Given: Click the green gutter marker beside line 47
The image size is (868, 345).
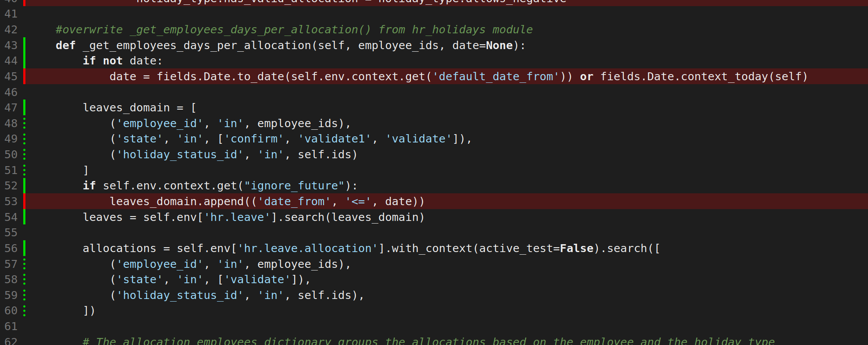Looking at the screenshot, I should 25,107.
